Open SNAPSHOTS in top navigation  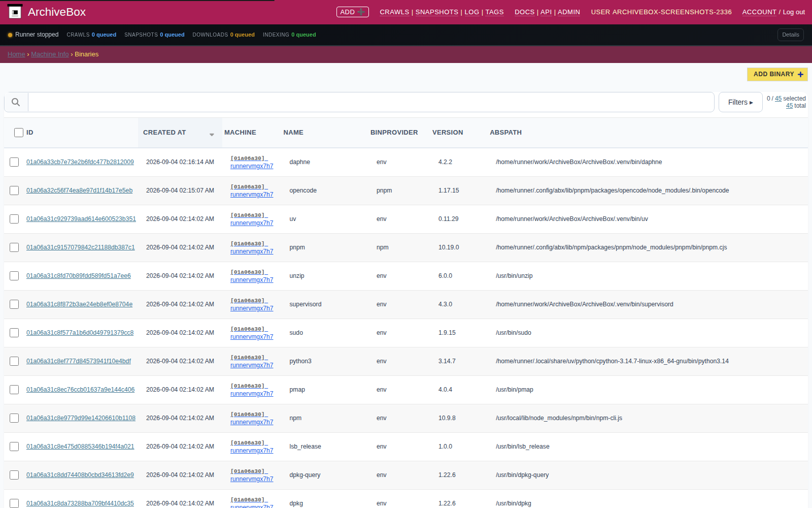coord(436,12)
